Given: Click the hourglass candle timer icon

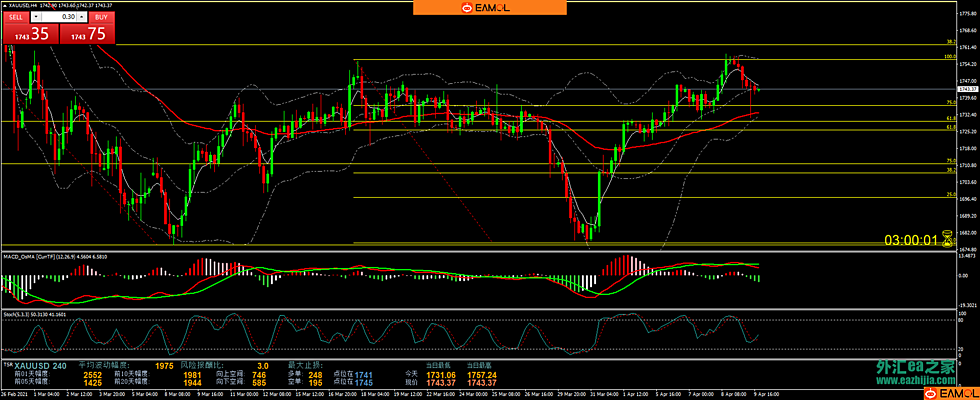Looking at the screenshot, I should [x=947, y=239].
